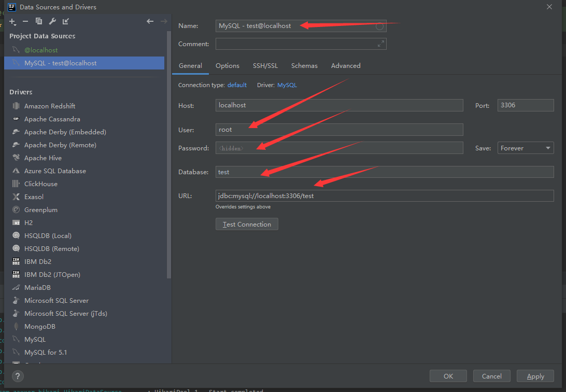
Task: Click the Microsoft SQL Server (jTds) icon
Action: click(x=16, y=313)
